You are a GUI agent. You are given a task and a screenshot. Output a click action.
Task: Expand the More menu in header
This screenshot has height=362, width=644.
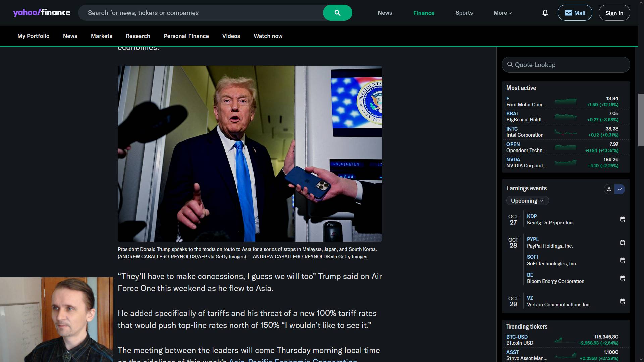(x=502, y=13)
